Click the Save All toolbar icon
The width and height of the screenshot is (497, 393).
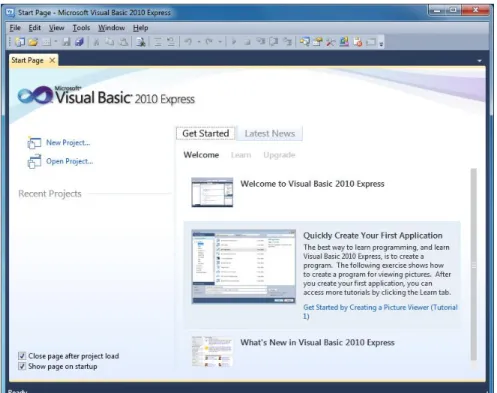79,42
